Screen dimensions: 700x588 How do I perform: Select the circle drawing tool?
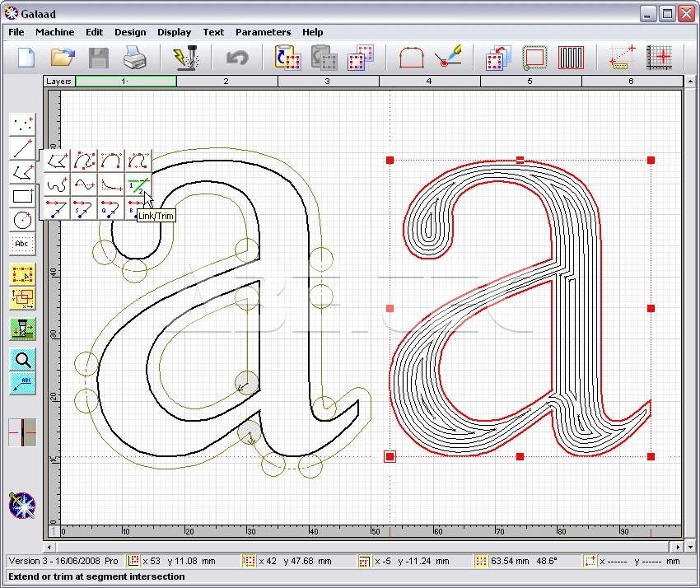(22, 220)
